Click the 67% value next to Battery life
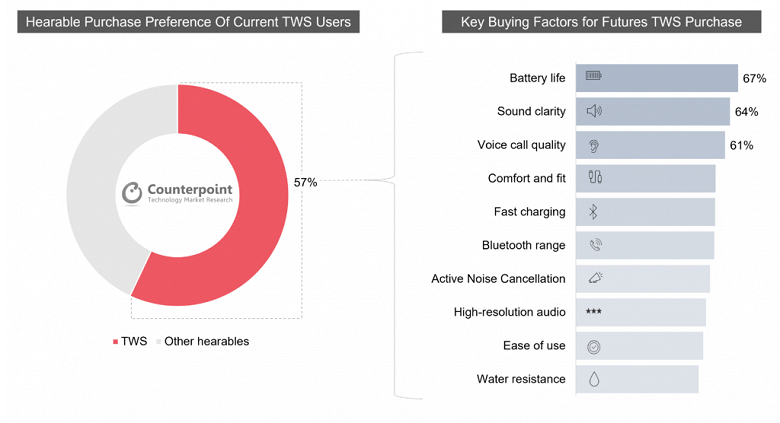This screenshot has height=423, width=780. 754,78
